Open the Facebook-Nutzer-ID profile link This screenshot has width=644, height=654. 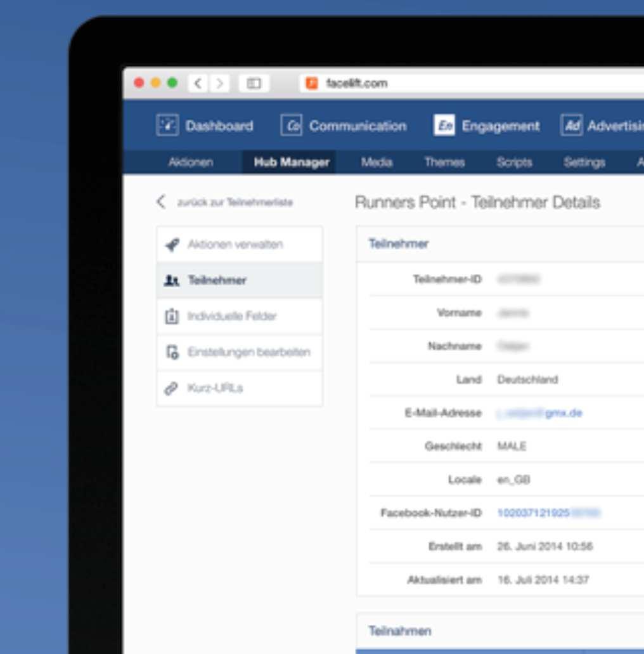pos(548,513)
